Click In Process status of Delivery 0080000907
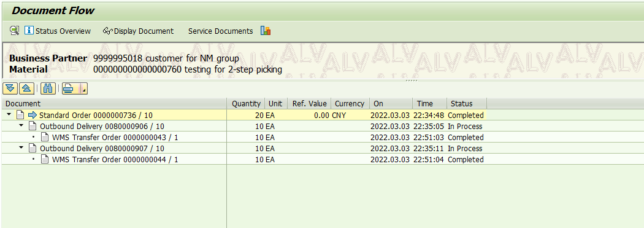The width and height of the screenshot is (644, 228). 465,149
